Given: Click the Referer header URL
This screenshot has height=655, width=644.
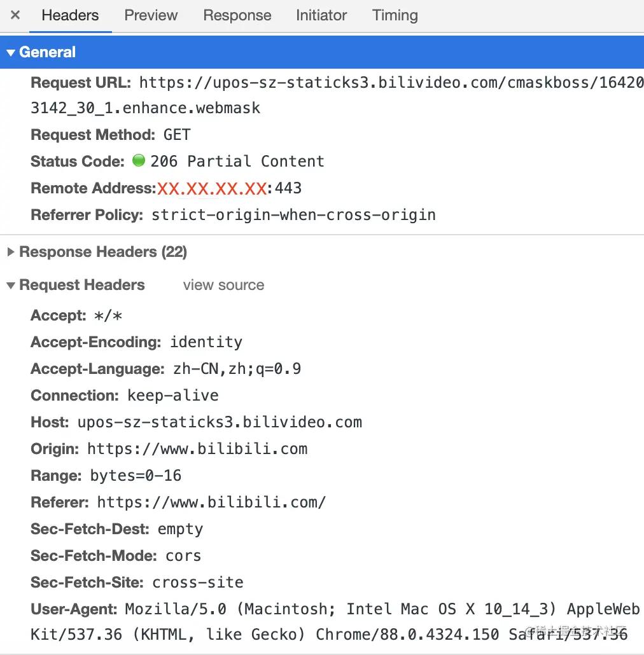Looking at the screenshot, I should point(211,502).
